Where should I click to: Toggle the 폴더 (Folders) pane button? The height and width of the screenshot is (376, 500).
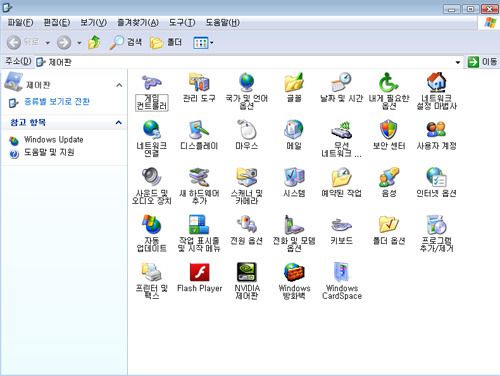pyautogui.click(x=166, y=42)
